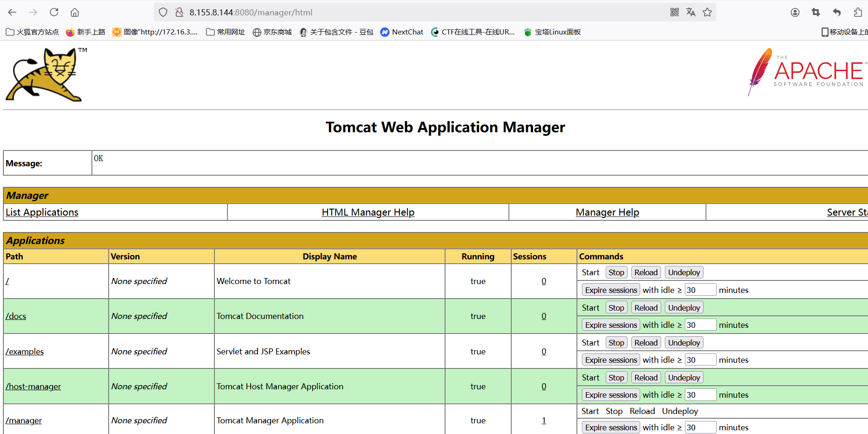Reload the Servlet and JSP Examples app
This screenshot has width=868, height=434.
[646, 343]
